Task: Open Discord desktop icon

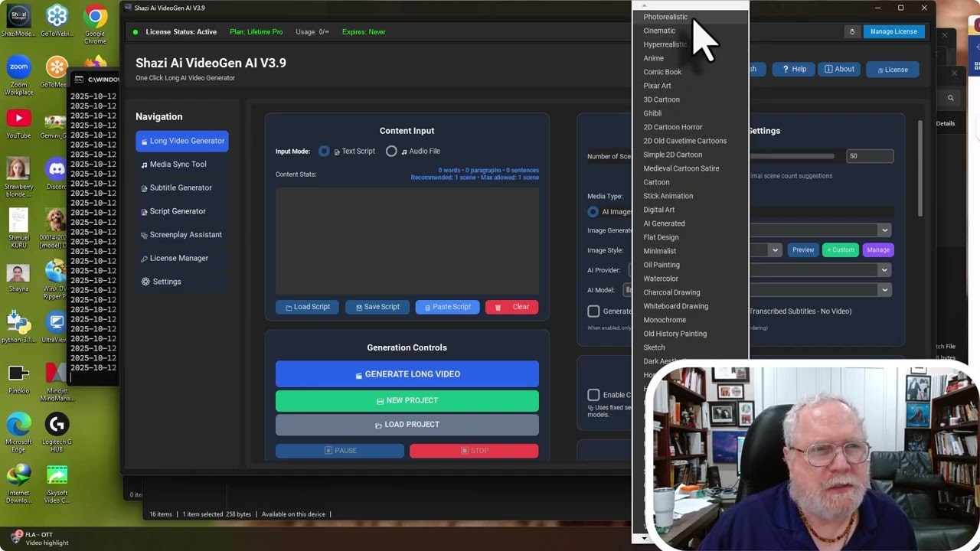Action: (x=57, y=174)
